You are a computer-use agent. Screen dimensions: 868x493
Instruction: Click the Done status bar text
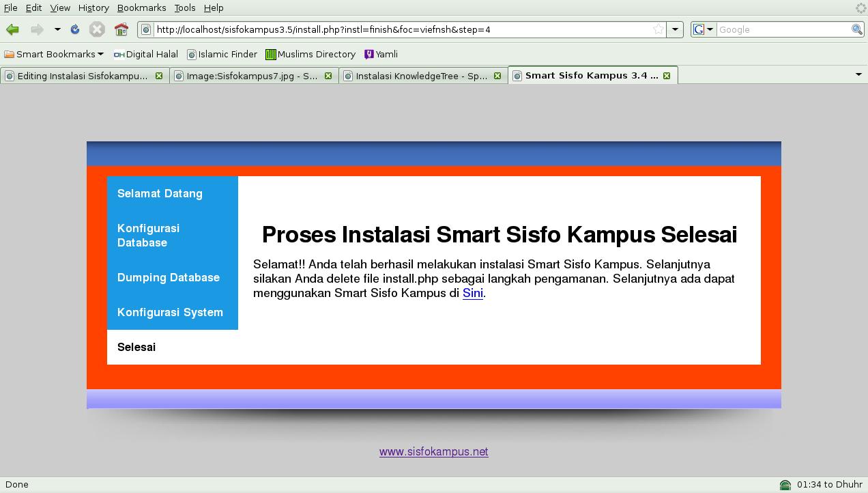pyautogui.click(x=17, y=484)
